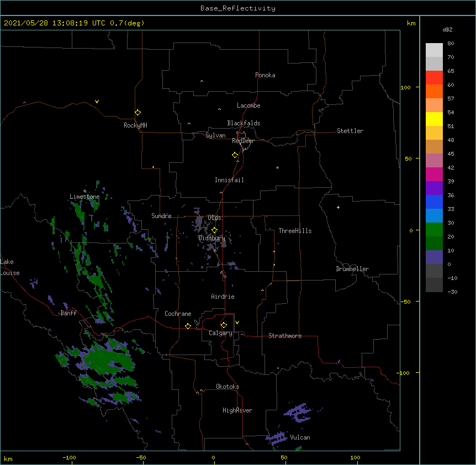Image resolution: width=476 pixels, height=465 pixels.
Task: Click the yellow diamond marker above Calgary label
Action: [224, 325]
